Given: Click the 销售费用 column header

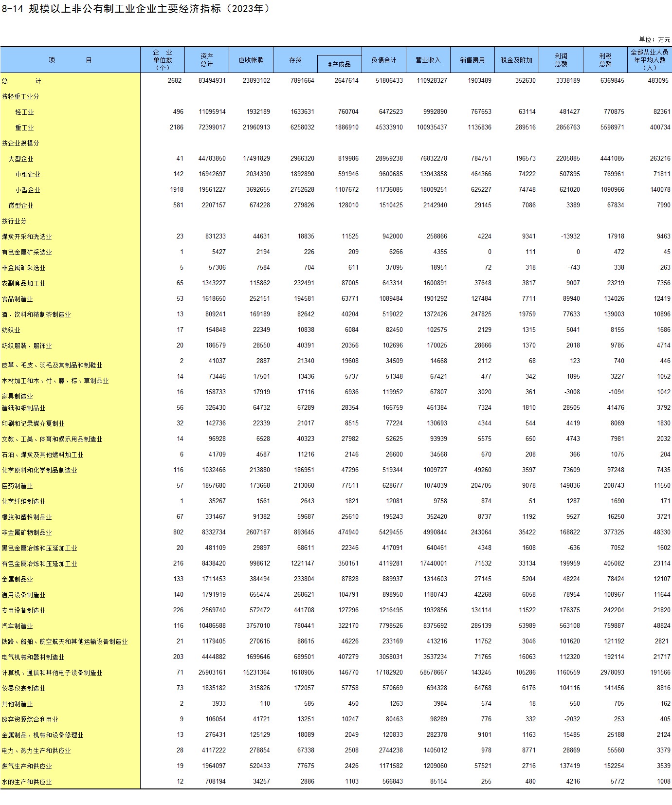Looking at the screenshot, I should (x=472, y=60).
